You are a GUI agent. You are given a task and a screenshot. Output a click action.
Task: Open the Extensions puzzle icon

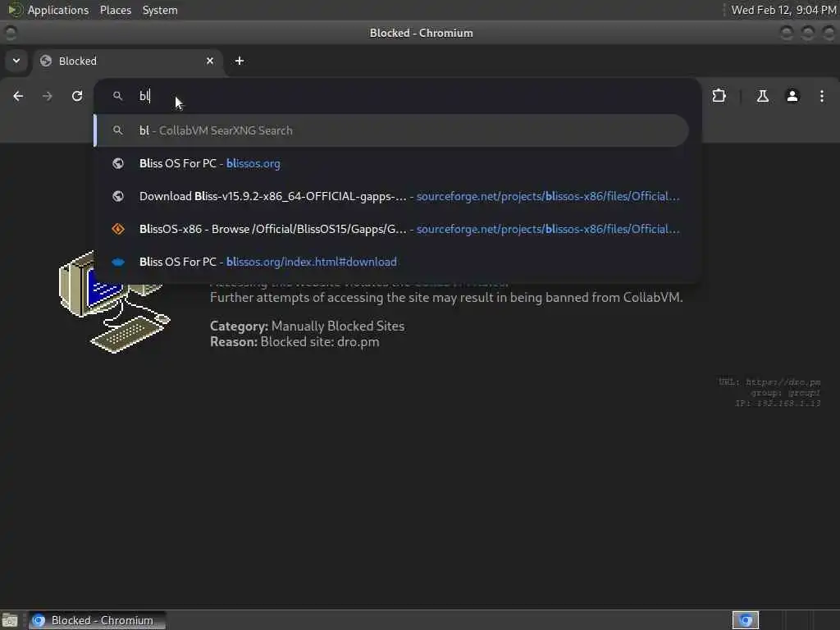point(719,96)
